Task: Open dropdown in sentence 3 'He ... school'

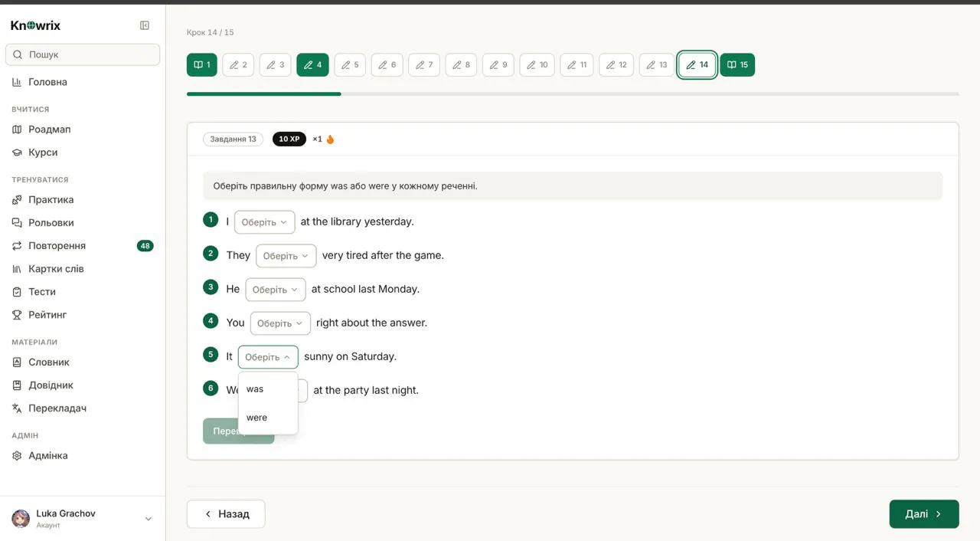Action: (x=276, y=290)
